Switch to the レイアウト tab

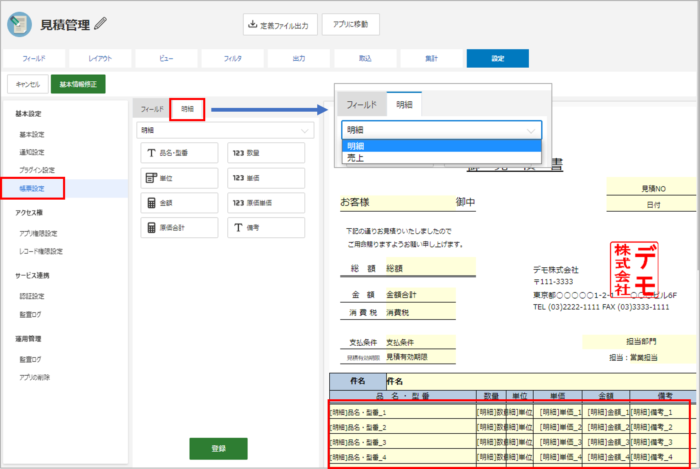[100, 58]
